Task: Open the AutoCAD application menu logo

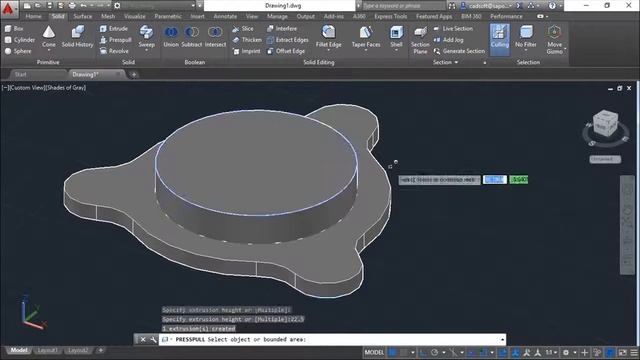Action: (8, 9)
